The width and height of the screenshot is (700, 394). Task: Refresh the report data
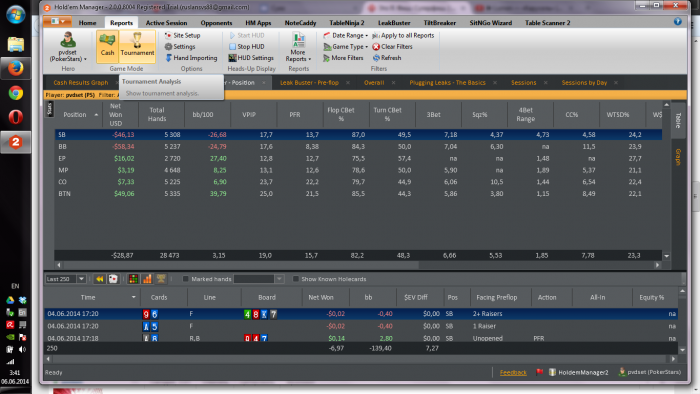tap(387, 58)
